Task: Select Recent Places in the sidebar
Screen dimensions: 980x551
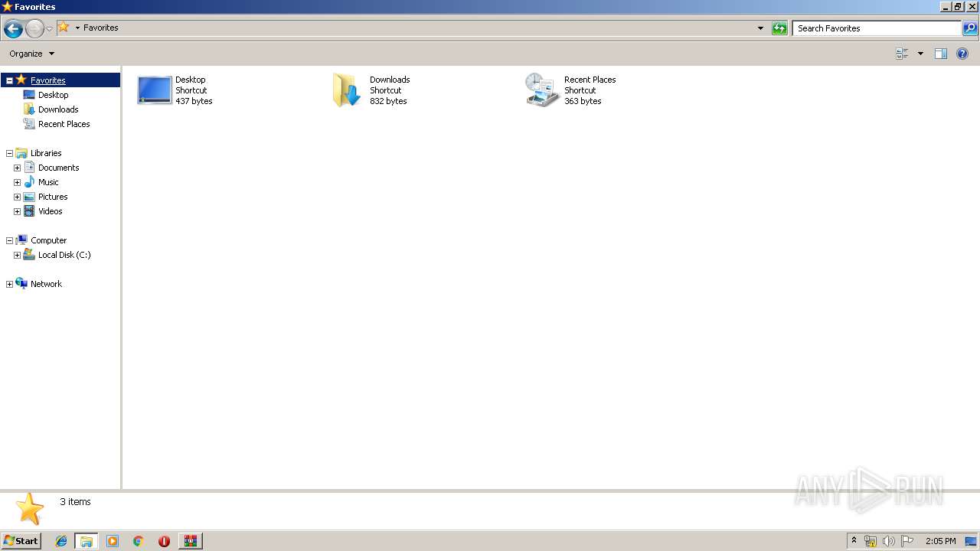Action: click(x=64, y=124)
